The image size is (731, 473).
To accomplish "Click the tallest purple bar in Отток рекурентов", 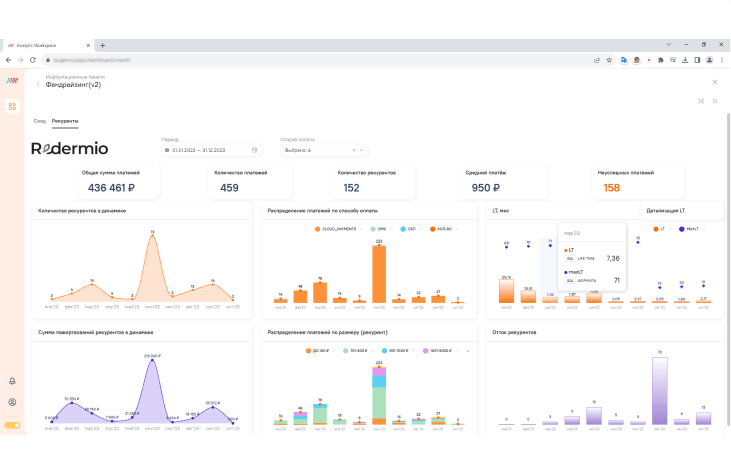I will (660, 391).
